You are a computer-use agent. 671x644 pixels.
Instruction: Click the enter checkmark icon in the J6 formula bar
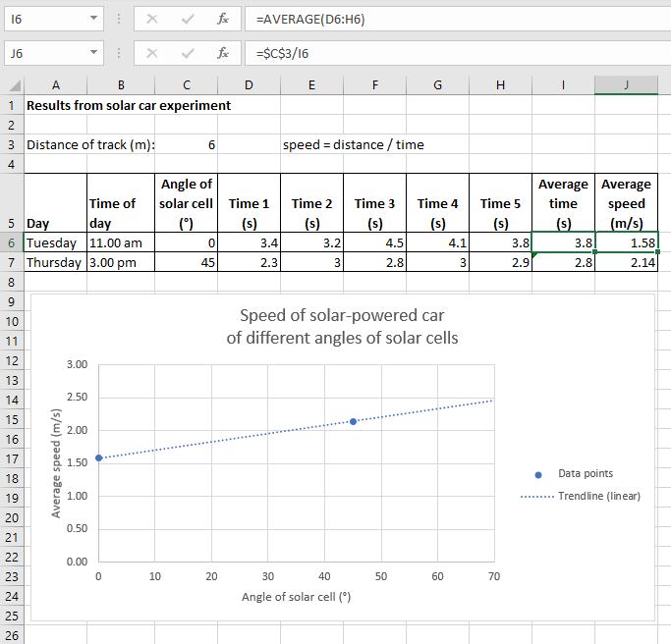click(x=188, y=53)
